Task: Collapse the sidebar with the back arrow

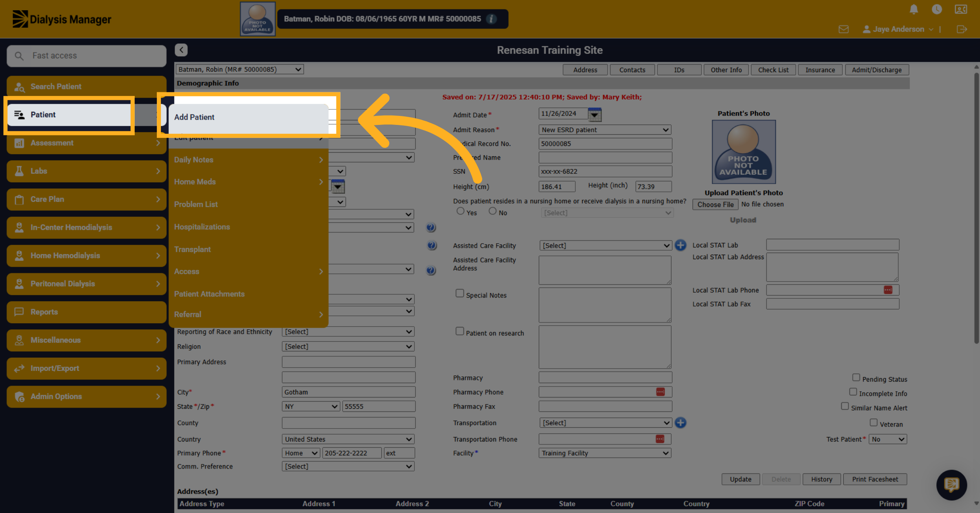Action: pyautogui.click(x=181, y=50)
